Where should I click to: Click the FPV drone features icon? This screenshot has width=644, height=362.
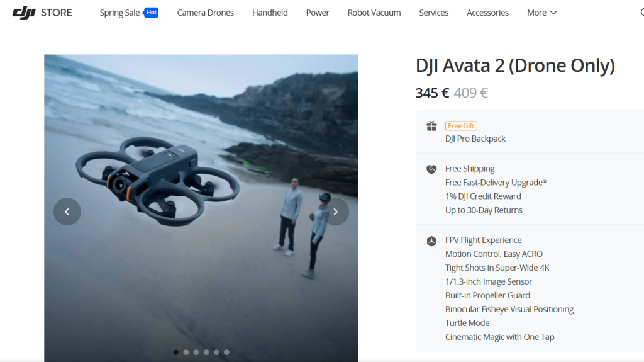point(431,240)
